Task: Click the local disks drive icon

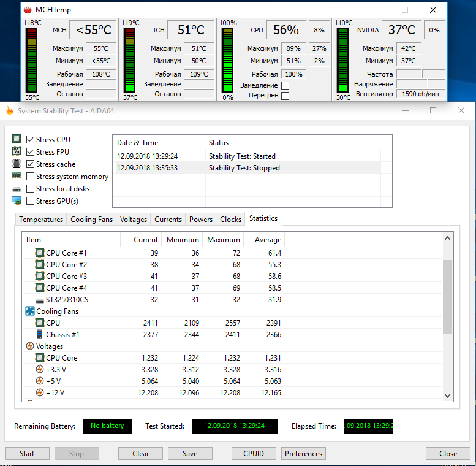Action: click(17, 189)
